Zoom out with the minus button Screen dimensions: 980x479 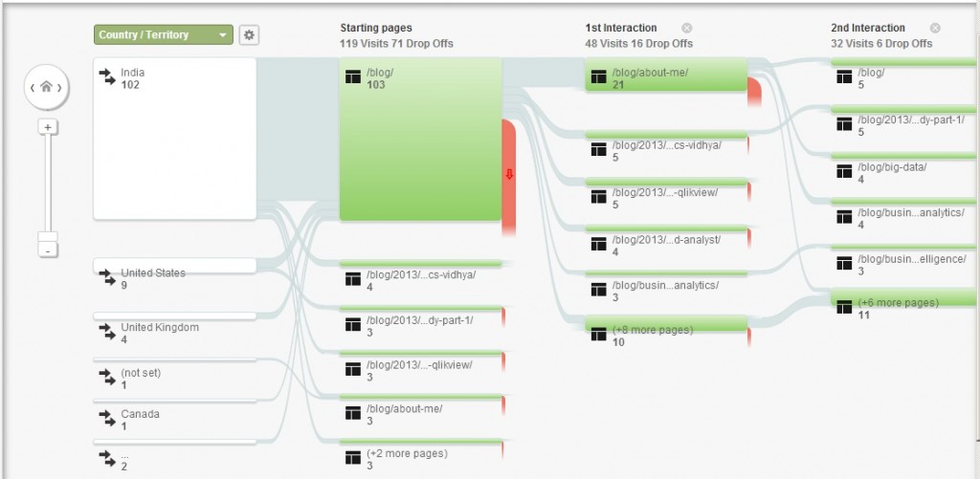tap(47, 250)
